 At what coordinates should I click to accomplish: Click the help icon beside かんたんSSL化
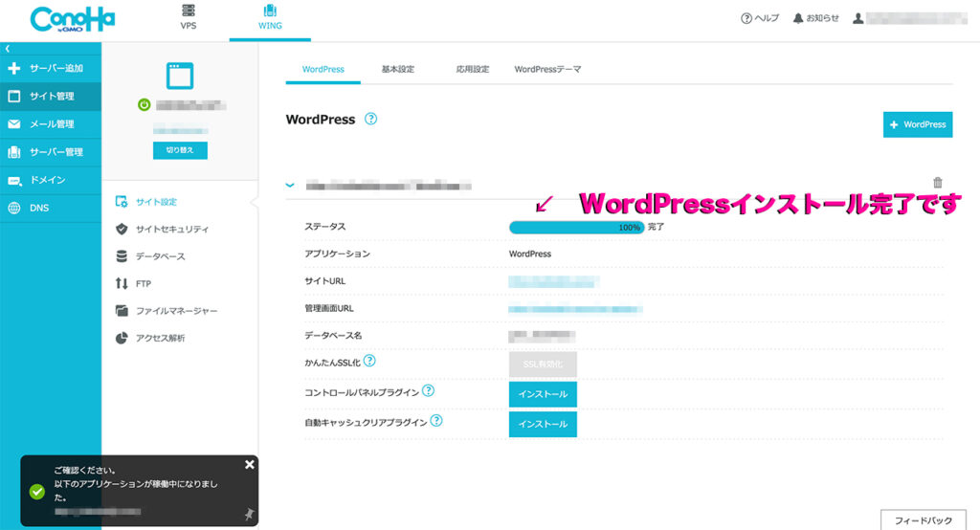pyautogui.click(x=369, y=361)
